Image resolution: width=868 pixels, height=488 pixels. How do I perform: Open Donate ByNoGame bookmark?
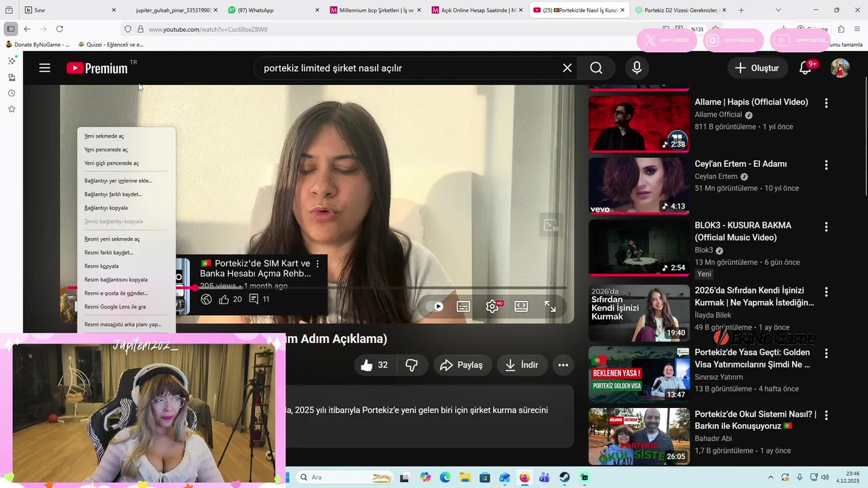(x=38, y=45)
